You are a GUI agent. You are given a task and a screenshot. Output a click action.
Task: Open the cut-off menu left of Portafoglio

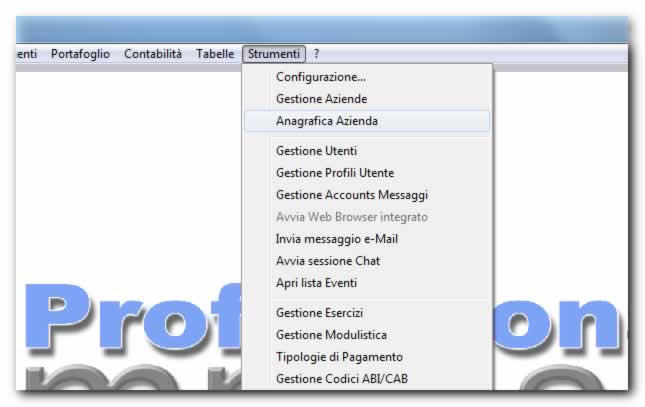click(27, 54)
